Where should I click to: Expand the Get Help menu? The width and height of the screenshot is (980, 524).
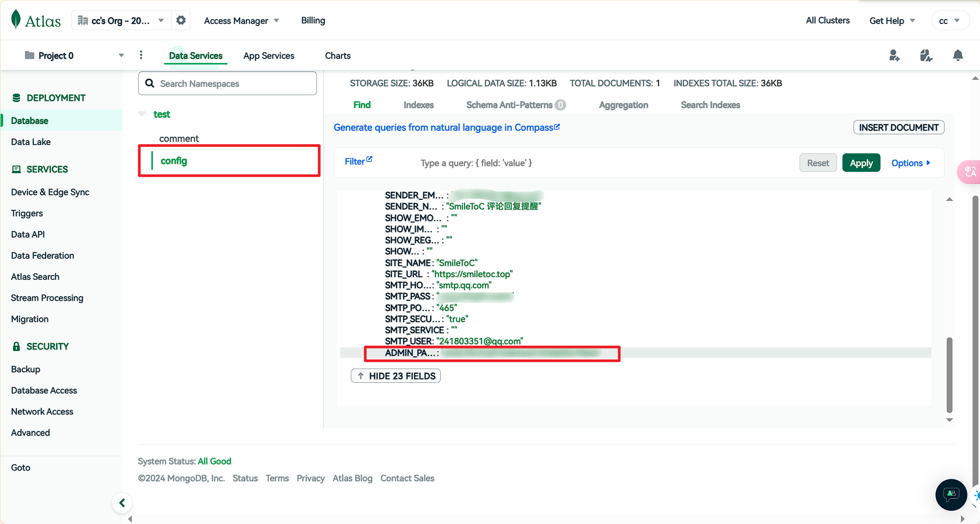(892, 21)
